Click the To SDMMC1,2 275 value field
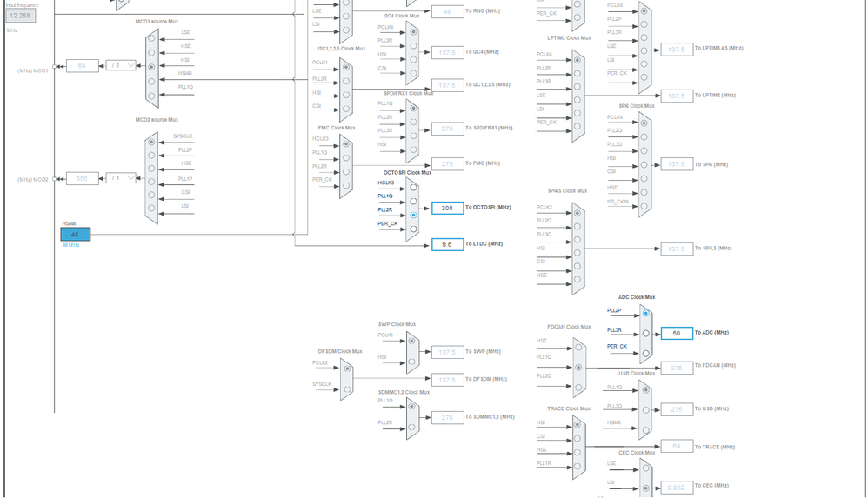This screenshot has width=868, height=498. (447, 418)
